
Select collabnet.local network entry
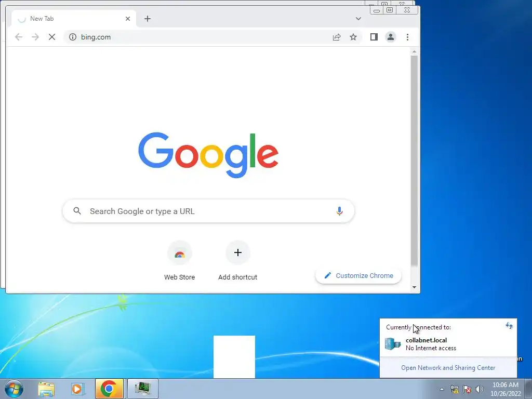448,344
